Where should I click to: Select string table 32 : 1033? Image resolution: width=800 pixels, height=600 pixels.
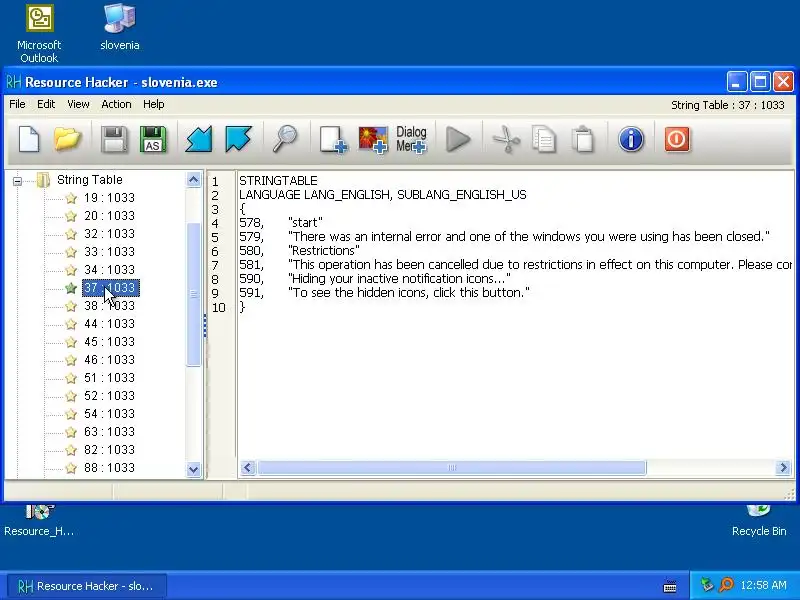109,234
